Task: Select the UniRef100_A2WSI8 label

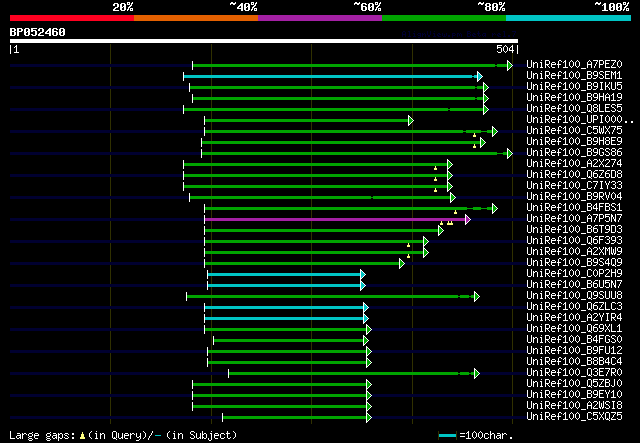Action: (574, 406)
